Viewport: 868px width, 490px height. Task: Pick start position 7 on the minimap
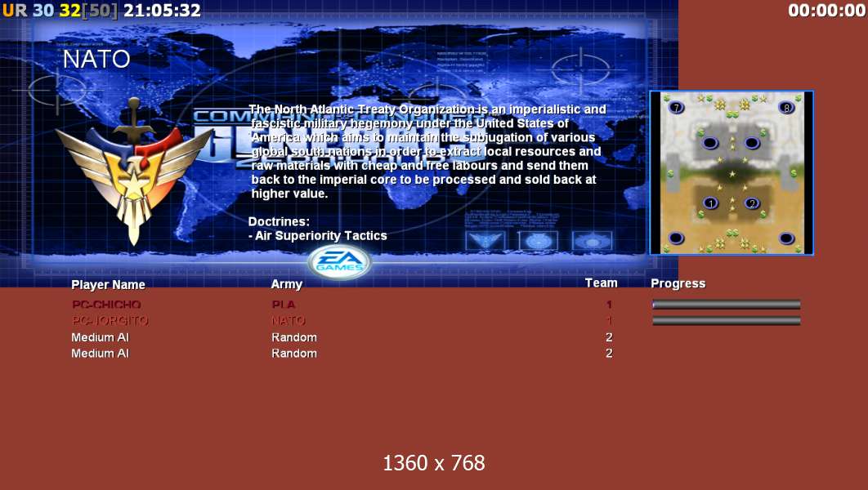click(676, 107)
